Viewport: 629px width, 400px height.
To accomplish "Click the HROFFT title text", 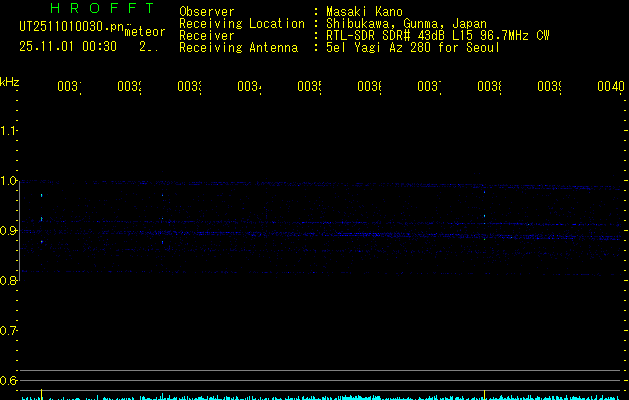I will click(101, 9).
